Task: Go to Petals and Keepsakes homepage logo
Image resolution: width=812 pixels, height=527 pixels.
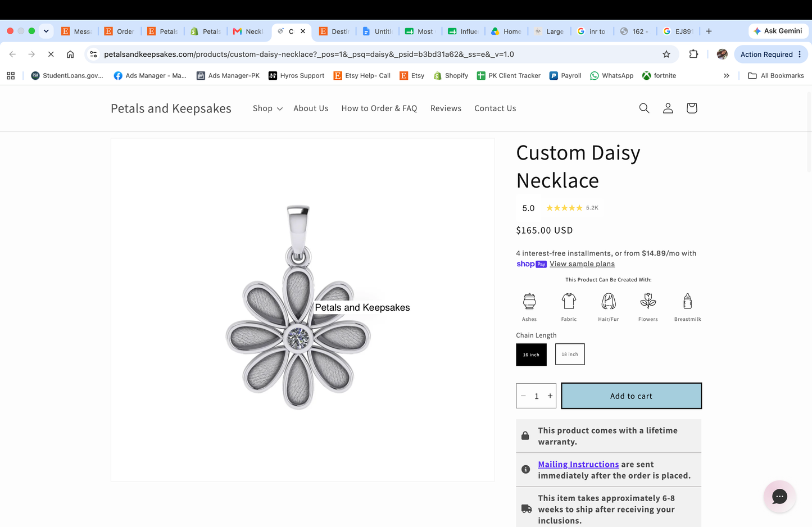Action: pos(171,108)
